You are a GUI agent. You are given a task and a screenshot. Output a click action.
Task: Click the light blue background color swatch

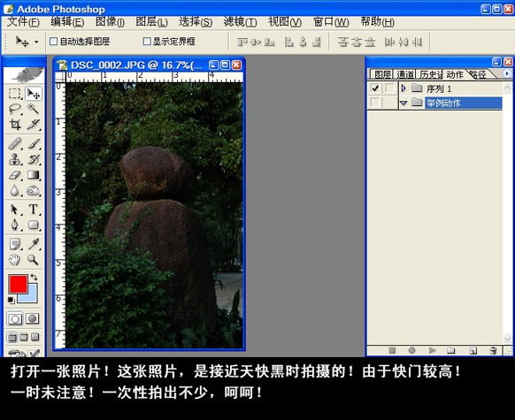(x=32, y=297)
